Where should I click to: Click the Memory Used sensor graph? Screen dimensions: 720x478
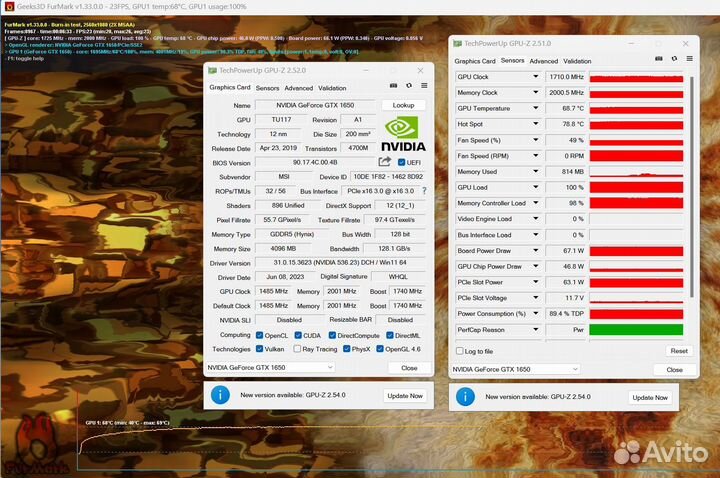point(636,172)
